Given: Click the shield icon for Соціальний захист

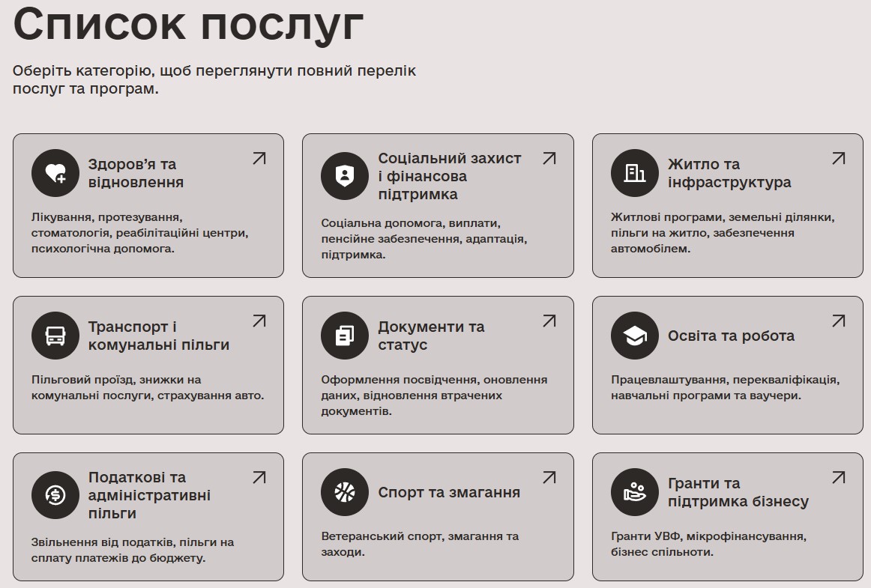Looking at the screenshot, I should pyautogui.click(x=344, y=177).
